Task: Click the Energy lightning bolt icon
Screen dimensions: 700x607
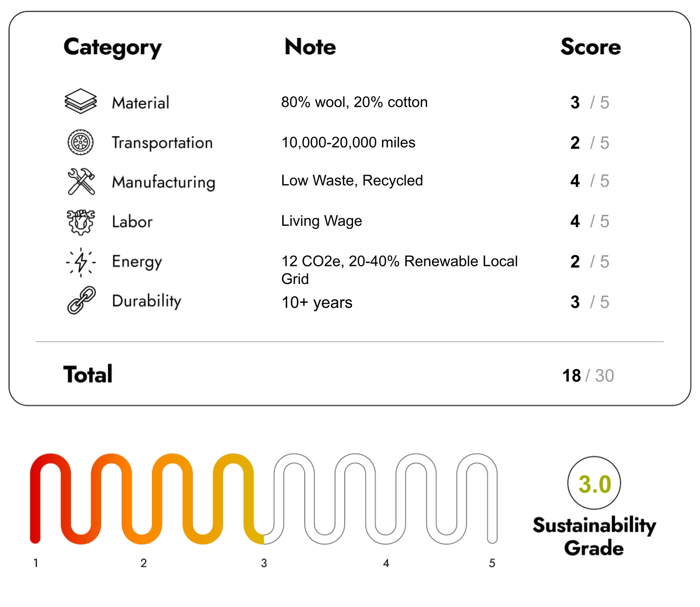Action: point(81,262)
